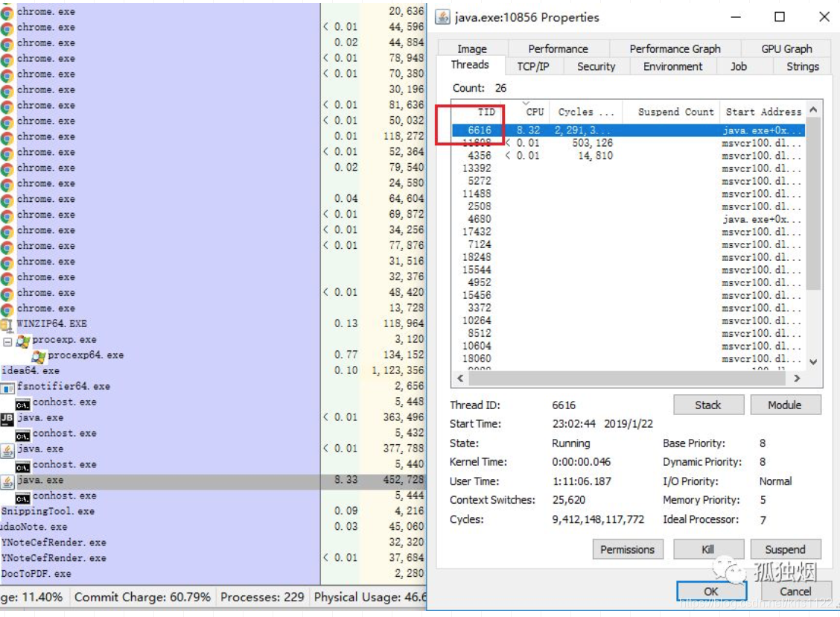Select the idea64.exe process row
The width and height of the screenshot is (840, 617).
(x=213, y=371)
